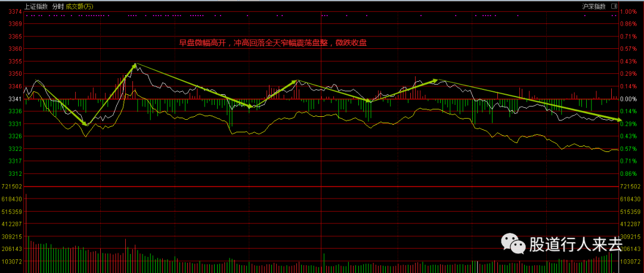The height and width of the screenshot is (273, 644).
Task: Click the green 0.57% percent label
Action: 628,148
